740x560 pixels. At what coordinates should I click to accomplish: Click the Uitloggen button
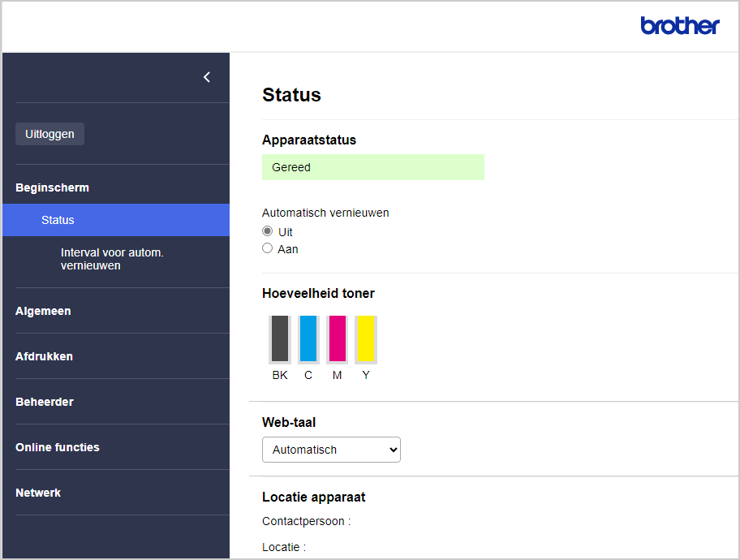coord(49,134)
